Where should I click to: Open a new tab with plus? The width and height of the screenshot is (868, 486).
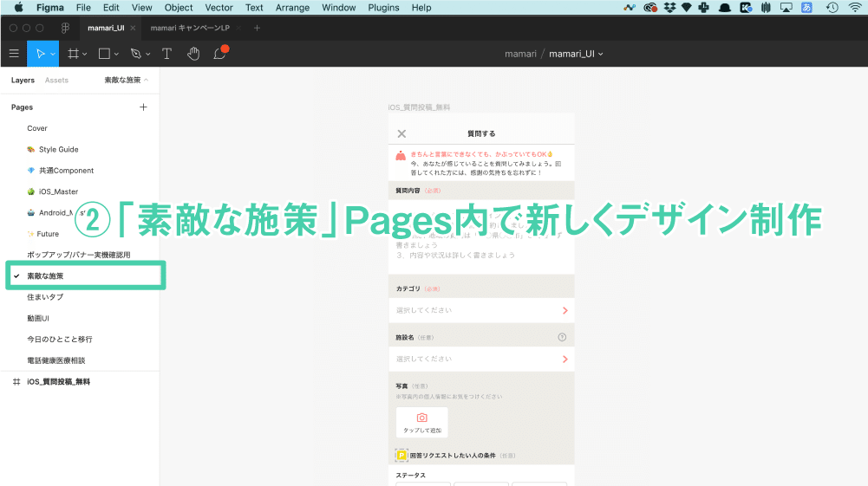click(x=257, y=28)
